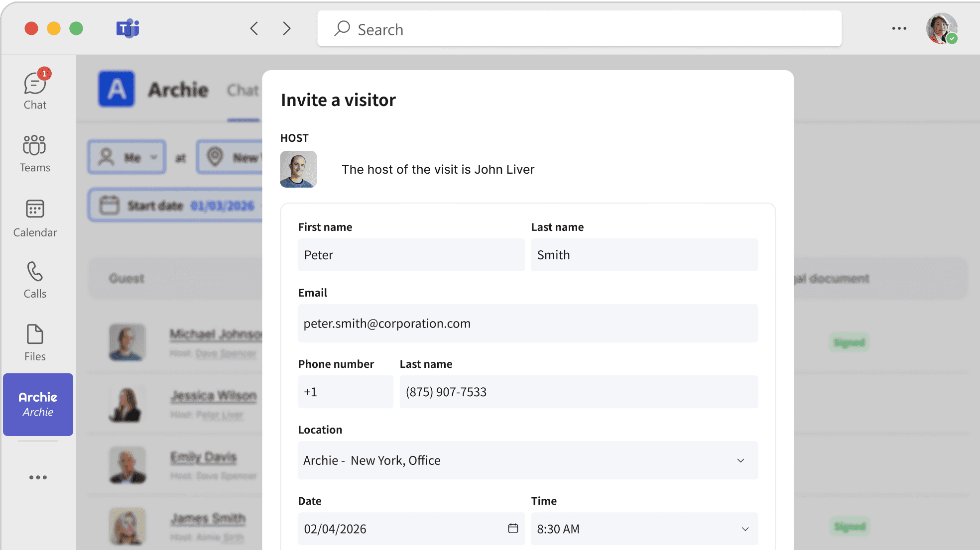Click your profile avatar

click(x=941, y=28)
